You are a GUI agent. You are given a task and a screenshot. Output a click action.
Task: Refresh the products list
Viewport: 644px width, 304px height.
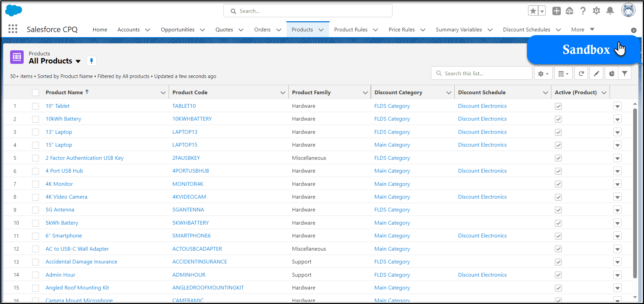point(581,73)
